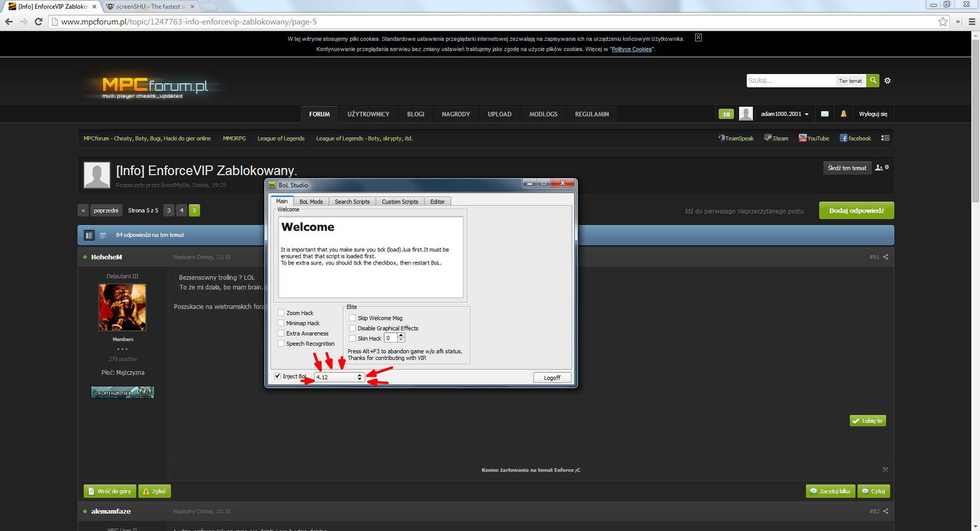Enable the Minimap Hack checkbox
980x531 pixels.
pyautogui.click(x=281, y=323)
